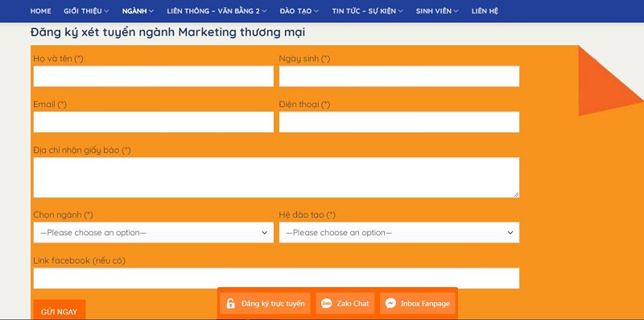
Task: Open the Hệ đào tạo dropdown
Action: (399, 232)
